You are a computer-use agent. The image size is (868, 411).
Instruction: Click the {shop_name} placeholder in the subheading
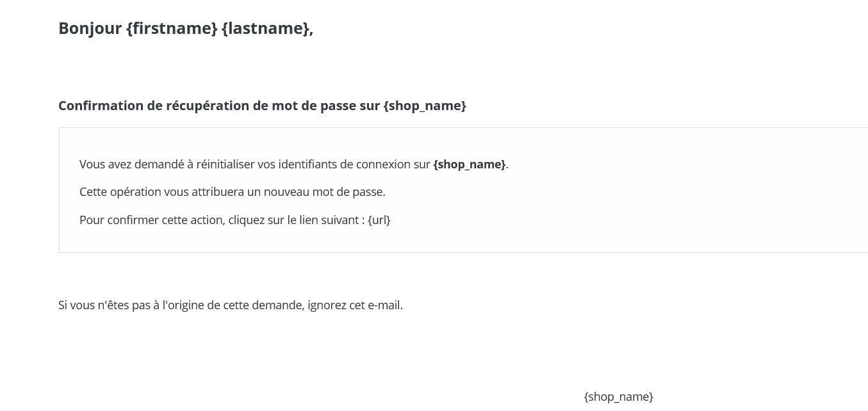point(425,106)
